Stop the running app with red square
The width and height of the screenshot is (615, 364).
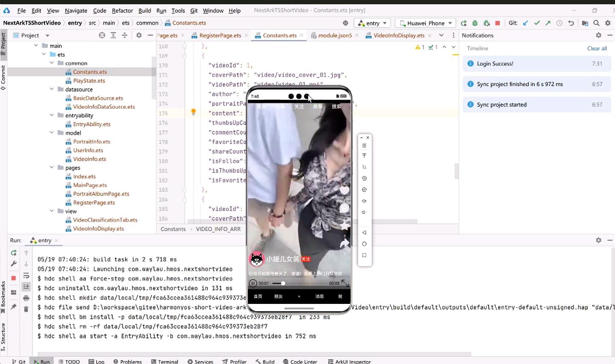coord(498,23)
